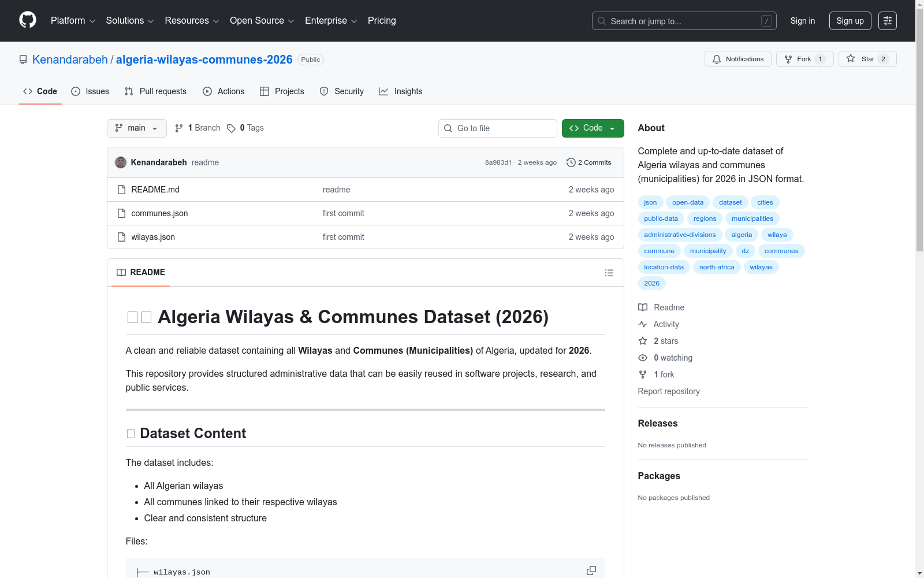The image size is (924, 578).
Task: Click the eye icon beside watching
Action: point(643,358)
